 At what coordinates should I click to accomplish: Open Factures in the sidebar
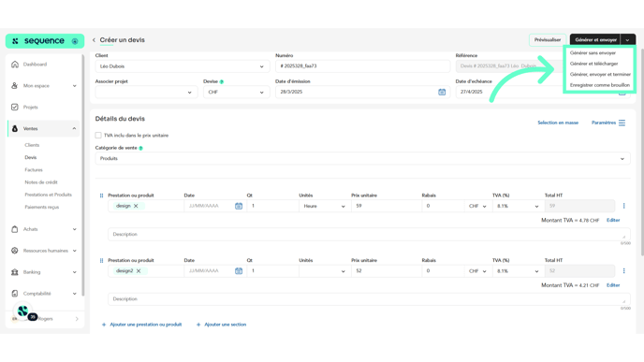tap(34, 170)
